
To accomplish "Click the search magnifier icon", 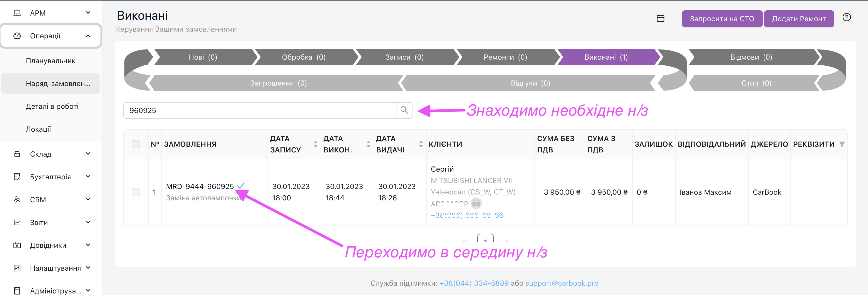I will click(x=404, y=110).
